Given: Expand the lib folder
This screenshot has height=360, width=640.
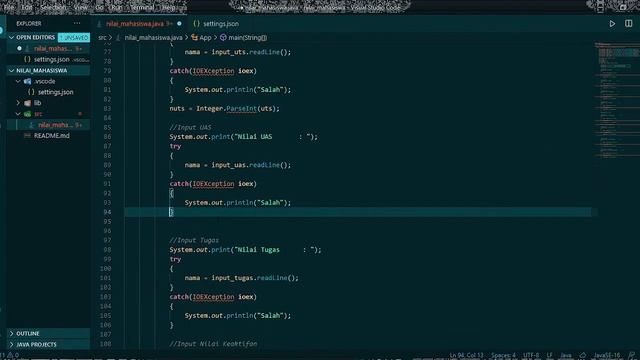Looking at the screenshot, I should coord(18,103).
